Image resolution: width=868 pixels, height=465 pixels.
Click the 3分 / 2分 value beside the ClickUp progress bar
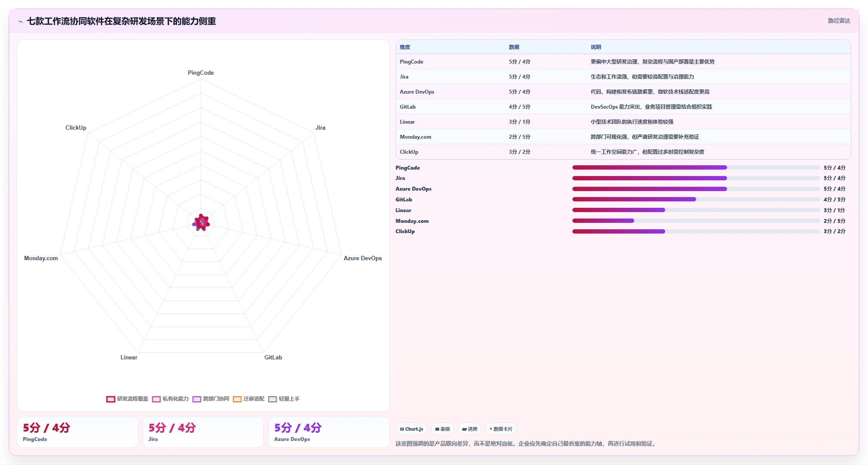pos(834,231)
